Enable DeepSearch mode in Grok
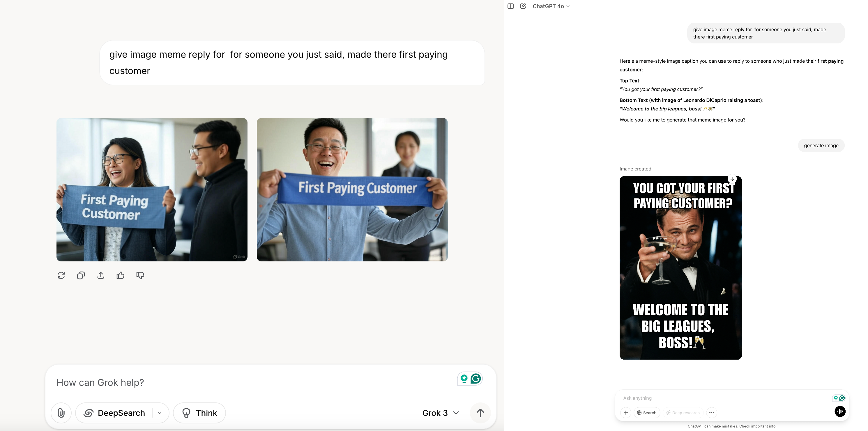868x431 pixels. click(114, 413)
